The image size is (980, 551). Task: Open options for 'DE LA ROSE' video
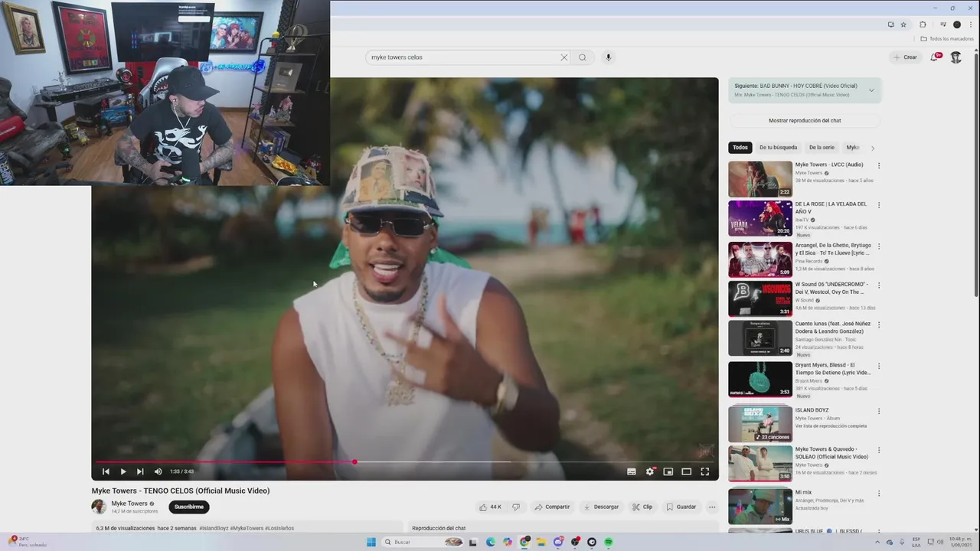point(879,205)
